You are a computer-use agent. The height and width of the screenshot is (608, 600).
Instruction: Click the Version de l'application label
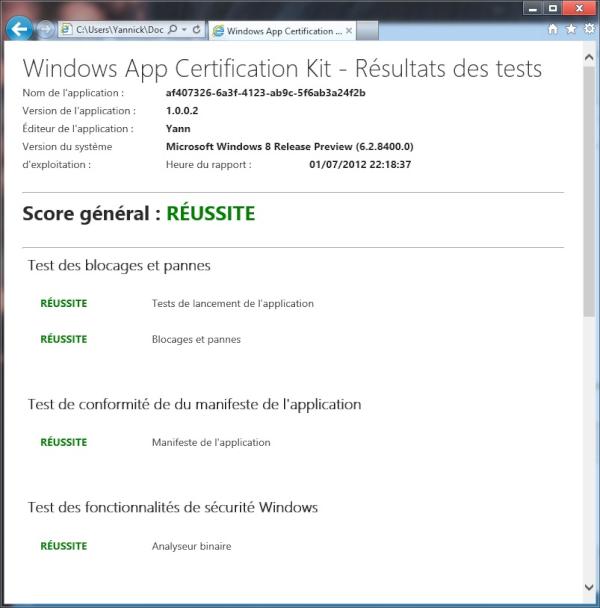(x=79, y=111)
